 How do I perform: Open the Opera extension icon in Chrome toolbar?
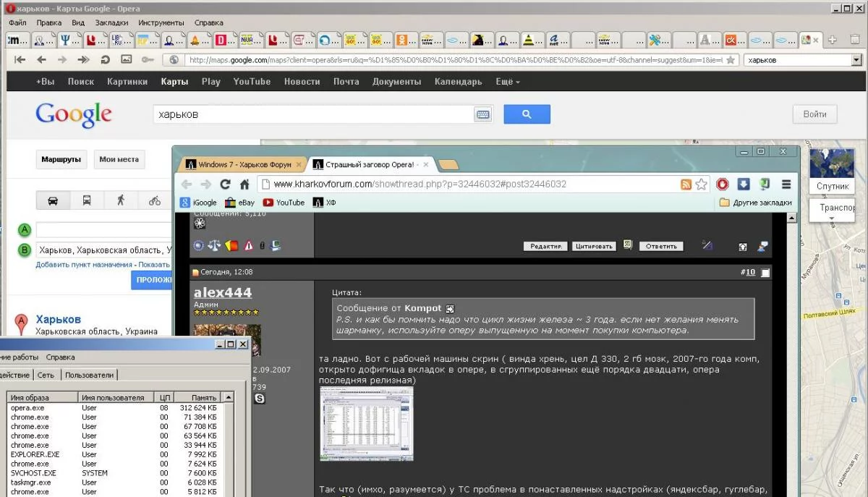pyautogui.click(x=722, y=184)
